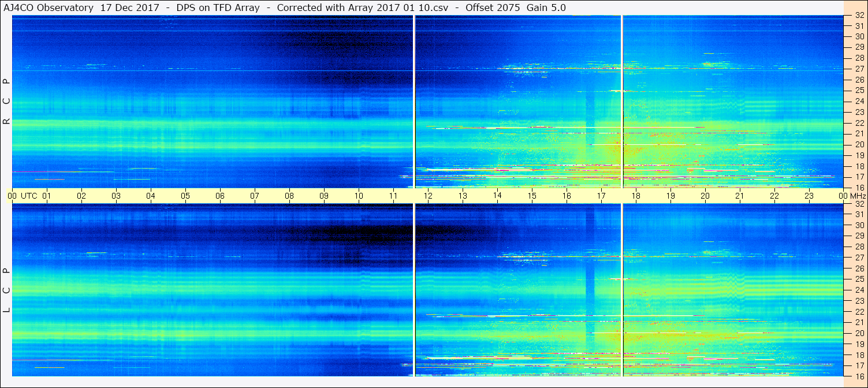Screen dimensions: 868x388
Task: Select the "MHz" label on the time axis
Action: [x=858, y=196]
